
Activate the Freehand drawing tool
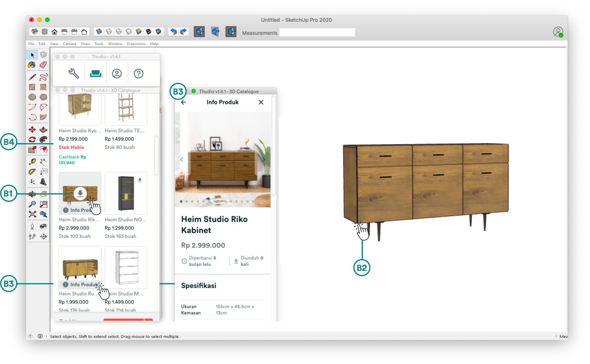[44, 77]
